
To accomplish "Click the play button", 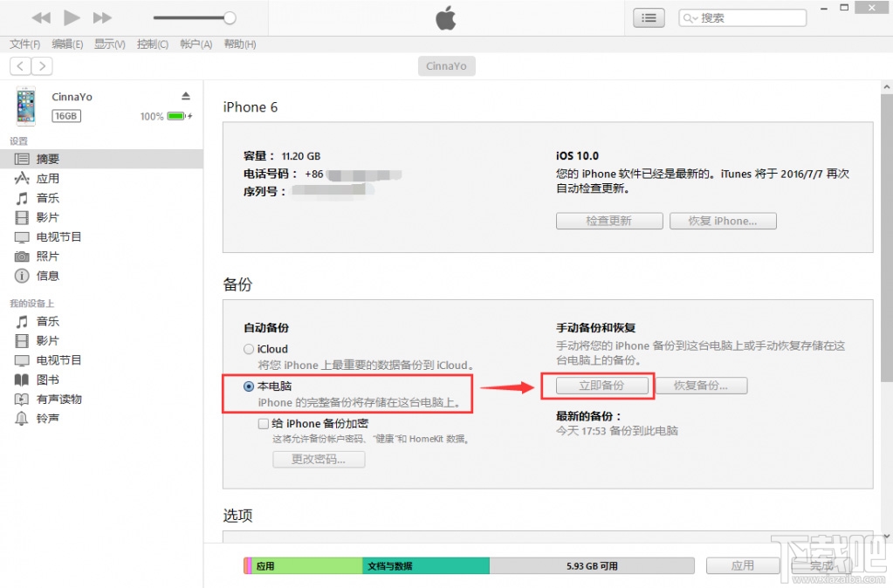I will coord(72,17).
